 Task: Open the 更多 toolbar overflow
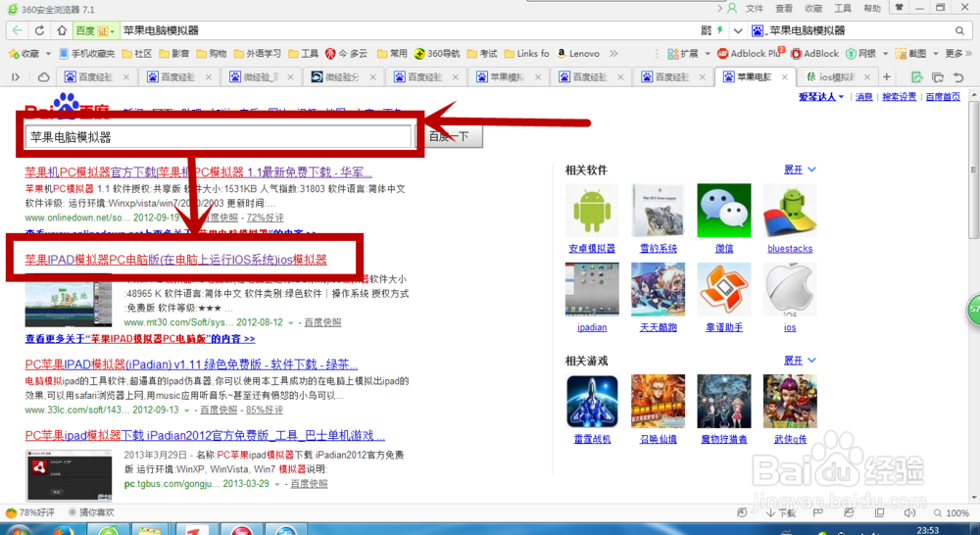click(958, 54)
